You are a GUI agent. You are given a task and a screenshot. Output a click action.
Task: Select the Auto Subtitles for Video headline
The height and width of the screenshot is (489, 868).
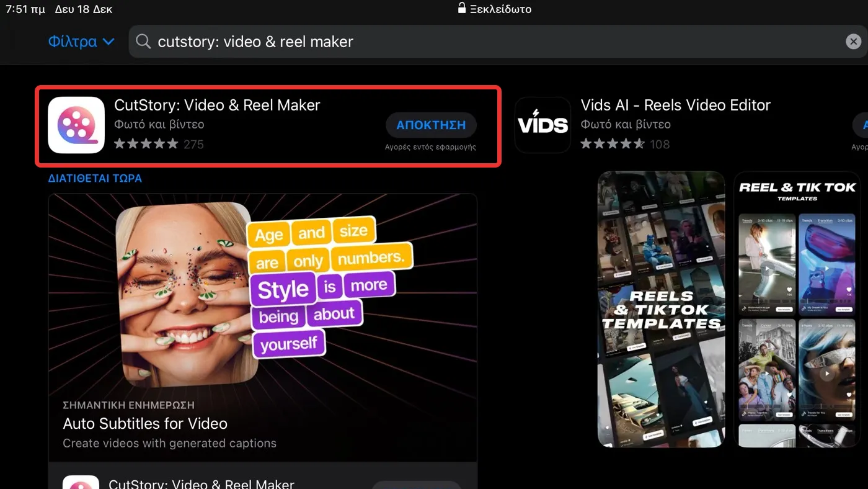tap(145, 424)
